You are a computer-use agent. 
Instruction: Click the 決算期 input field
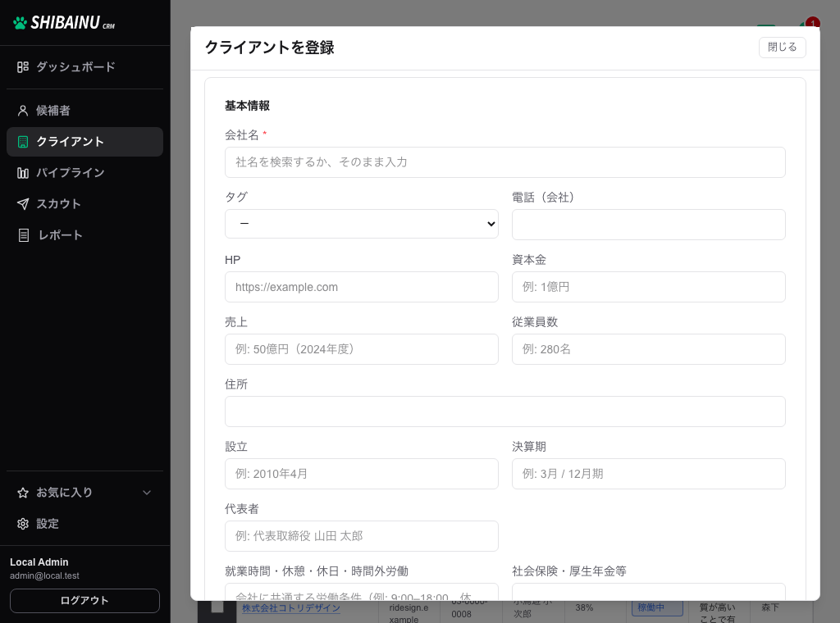(x=649, y=474)
